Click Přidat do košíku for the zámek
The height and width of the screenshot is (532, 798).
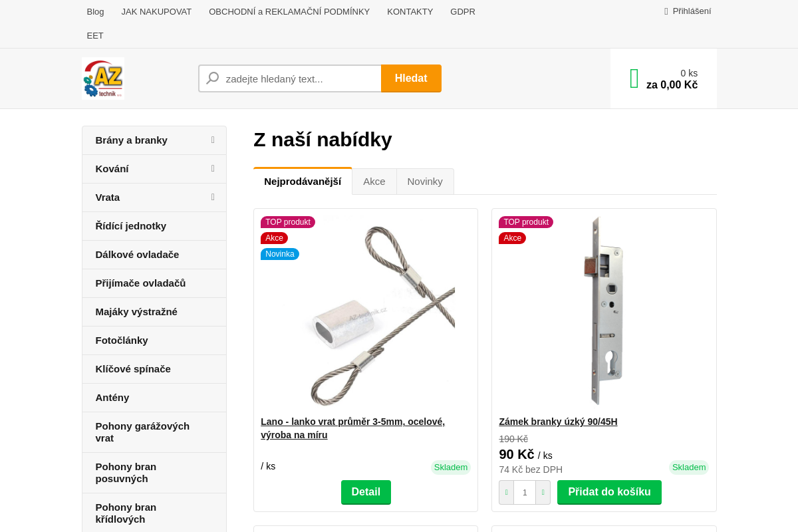coord(609,492)
